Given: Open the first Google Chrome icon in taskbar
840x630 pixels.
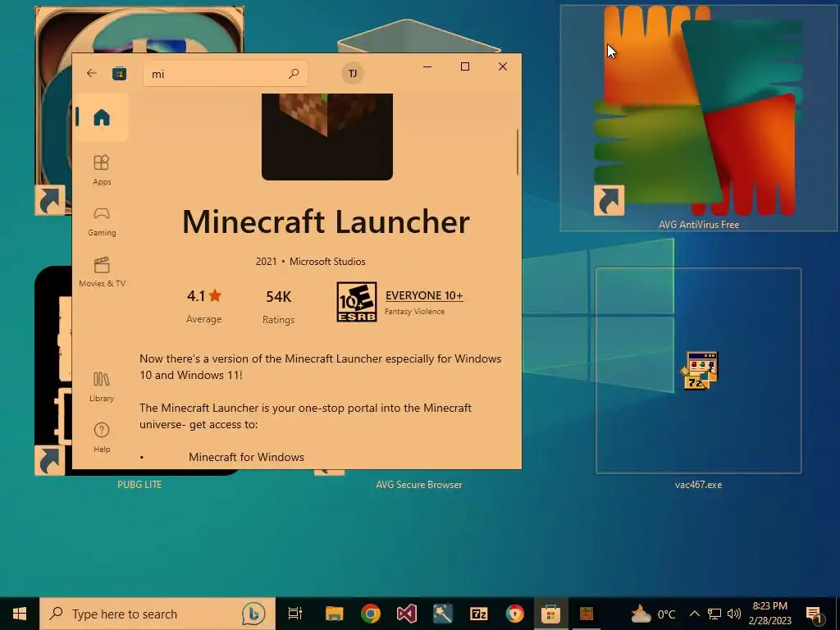Looking at the screenshot, I should pyautogui.click(x=370, y=614).
